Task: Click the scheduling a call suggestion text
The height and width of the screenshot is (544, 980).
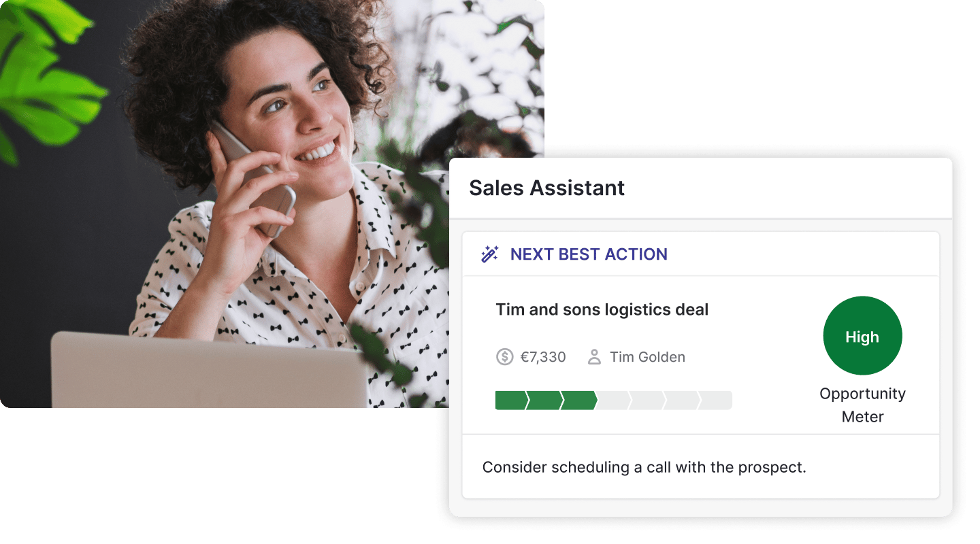Action: [644, 468]
